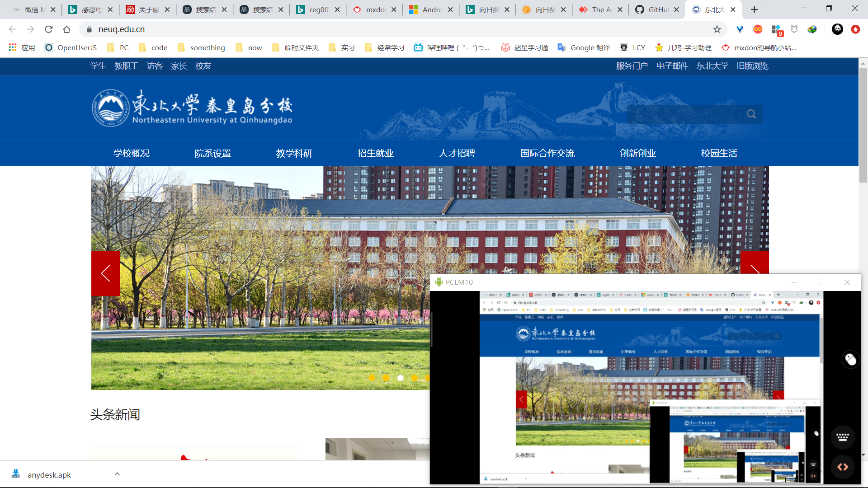Image resolution: width=868 pixels, height=488 pixels.
Task: Open the 招生就业 navigation menu item
Action: click(x=375, y=153)
